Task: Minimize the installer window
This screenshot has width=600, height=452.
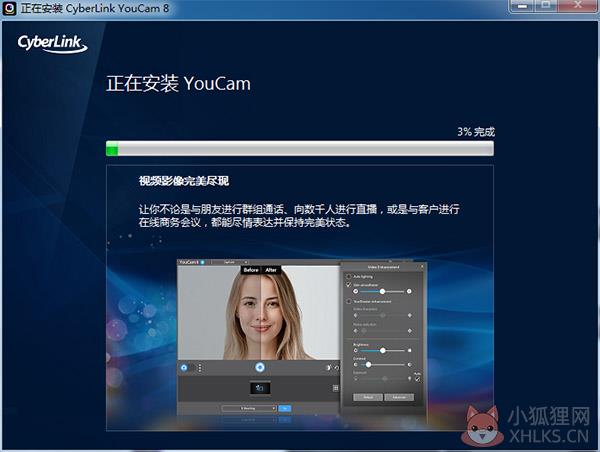Action: [522, 6]
